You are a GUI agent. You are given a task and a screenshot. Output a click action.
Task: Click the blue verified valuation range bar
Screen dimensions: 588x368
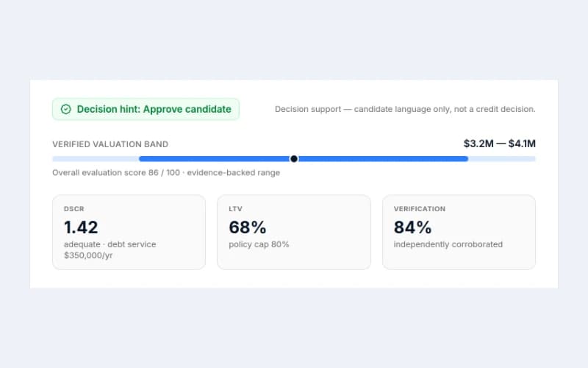304,159
